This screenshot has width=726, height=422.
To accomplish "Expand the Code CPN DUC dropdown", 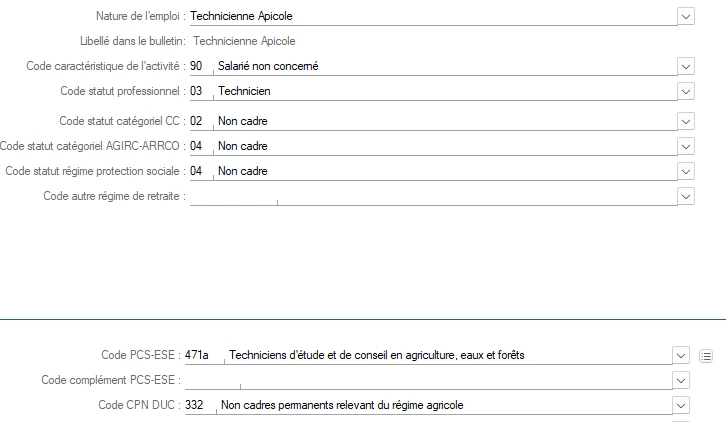I will coord(681,405).
